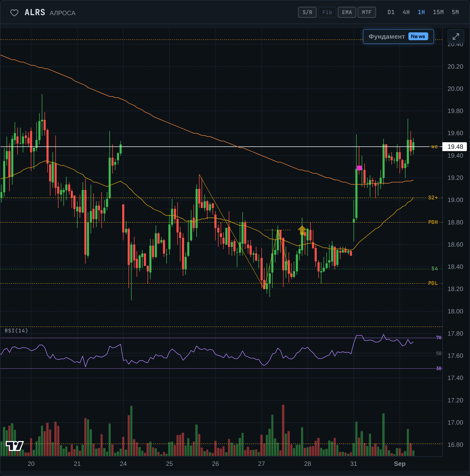This screenshot has height=476, width=470.
Task: Toggle the EMA overlay
Action: tap(347, 12)
